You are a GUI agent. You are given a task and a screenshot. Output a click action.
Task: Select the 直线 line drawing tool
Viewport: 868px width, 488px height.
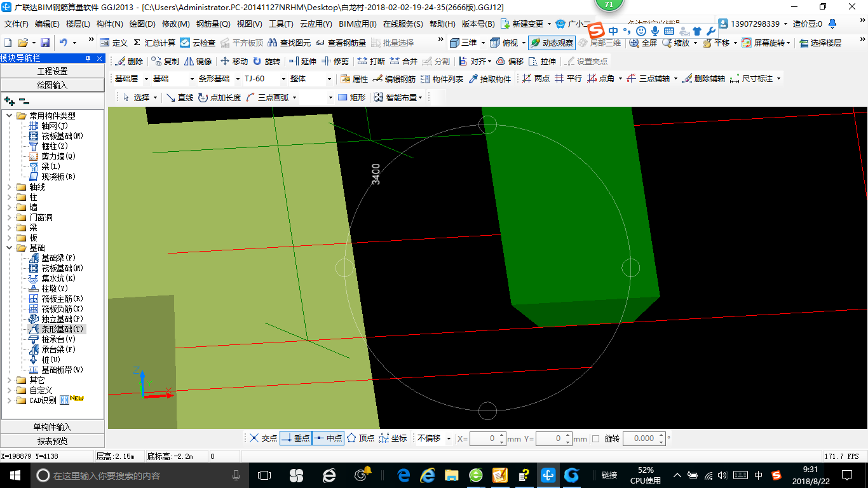pos(179,97)
